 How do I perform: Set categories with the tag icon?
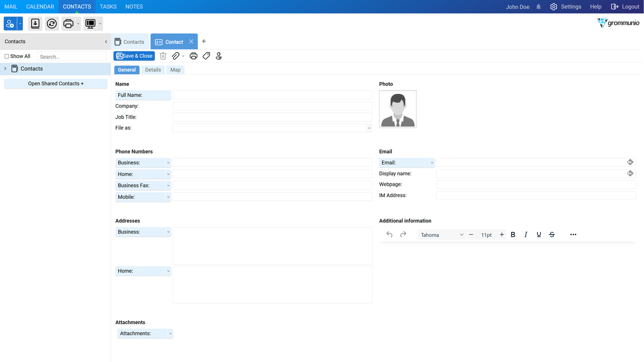[207, 56]
